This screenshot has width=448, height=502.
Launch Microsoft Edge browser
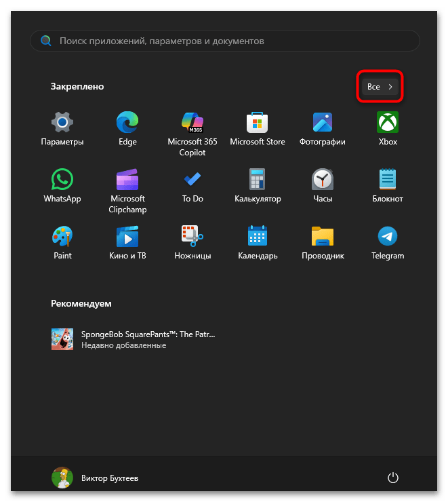(x=127, y=129)
